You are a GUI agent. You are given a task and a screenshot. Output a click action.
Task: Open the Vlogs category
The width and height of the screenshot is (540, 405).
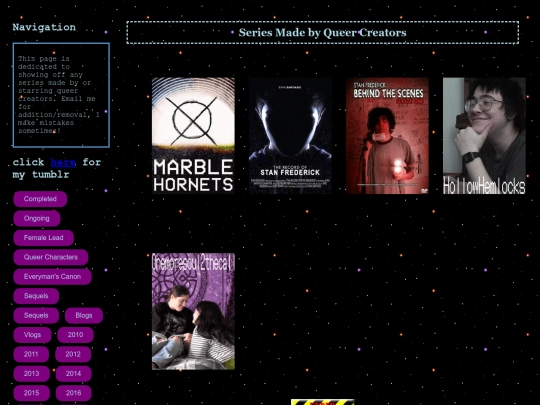(32, 335)
